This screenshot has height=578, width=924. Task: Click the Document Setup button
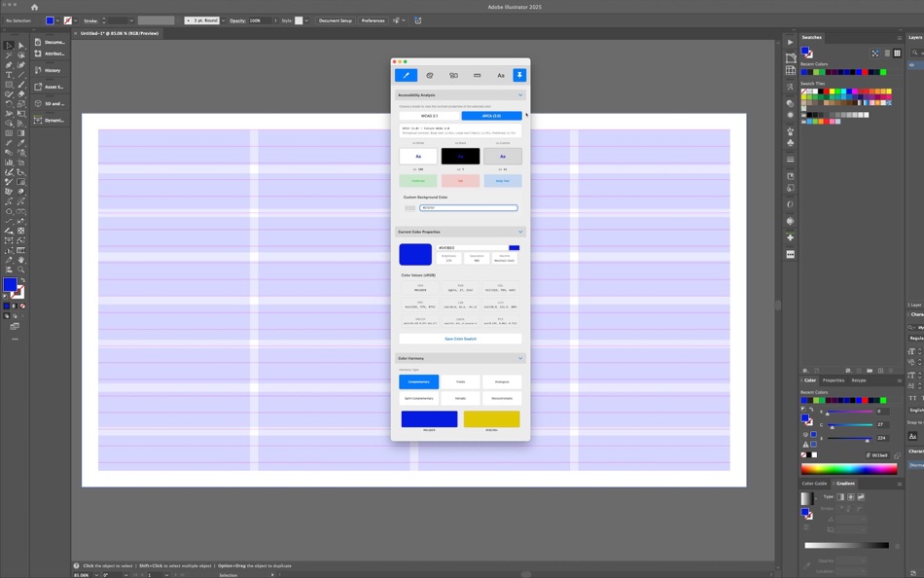[x=336, y=20]
